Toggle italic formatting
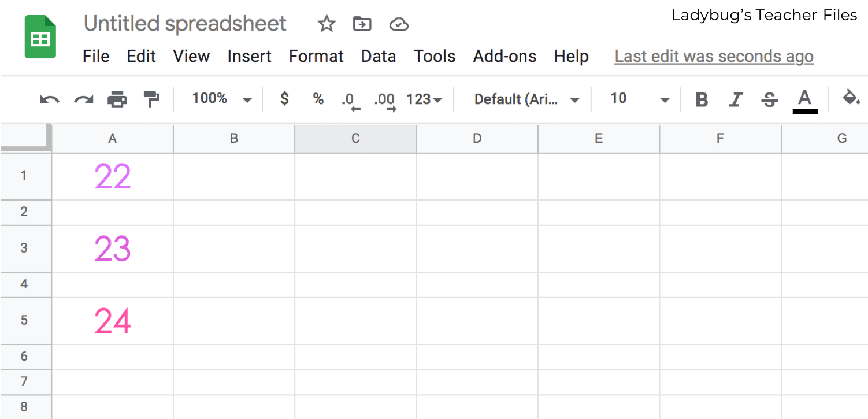Image resolution: width=868 pixels, height=419 pixels. [x=735, y=99]
